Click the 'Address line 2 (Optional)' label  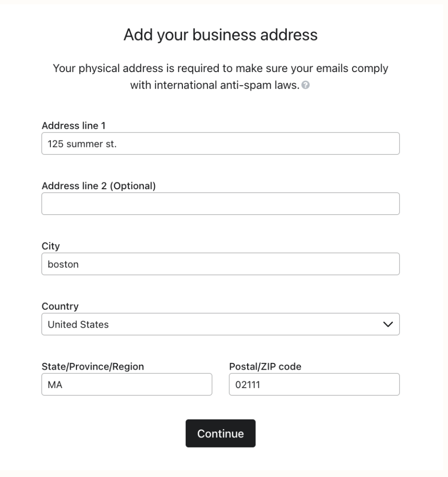coord(99,186)
